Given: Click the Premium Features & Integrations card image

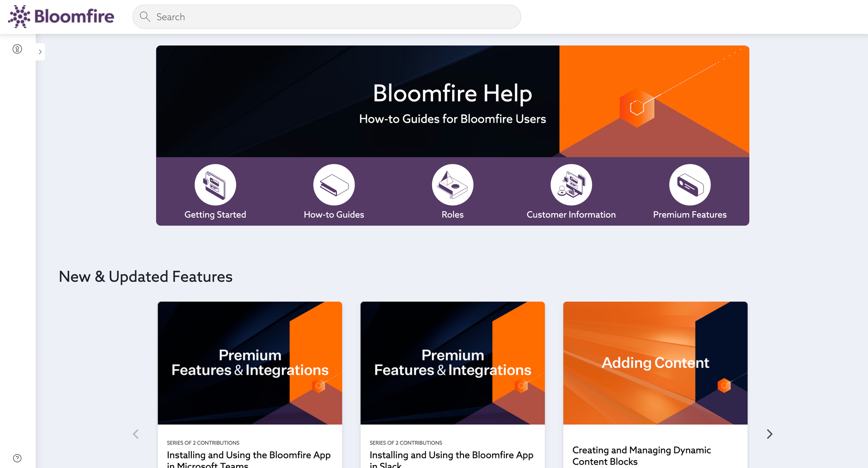Looking at the screenshot, I should click(250, 363).
